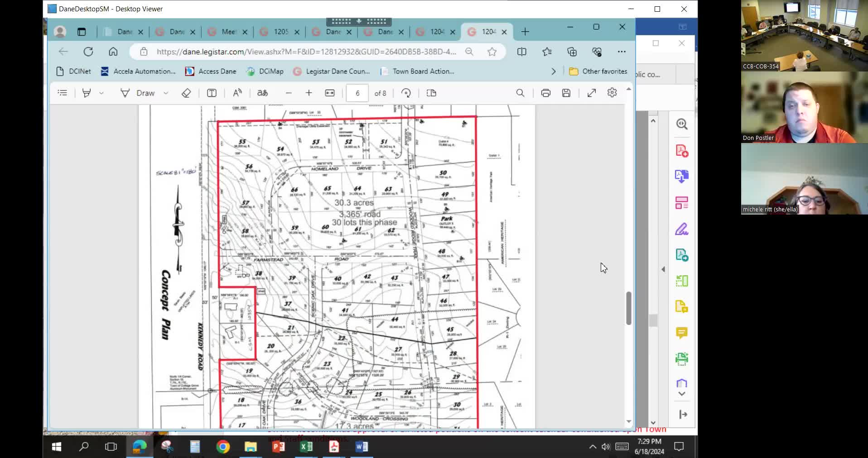Save the PDF using the disk icon

(x=566, y=93)
